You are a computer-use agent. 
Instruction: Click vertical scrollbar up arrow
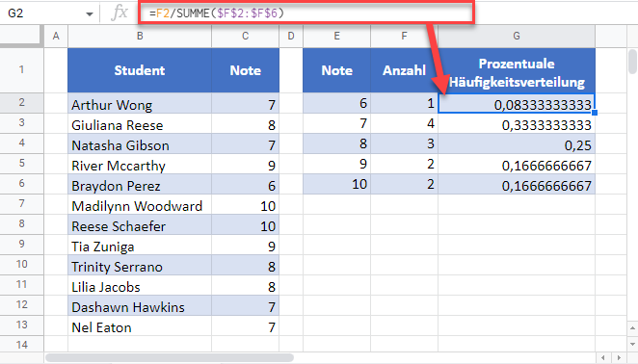click(632, 327)
